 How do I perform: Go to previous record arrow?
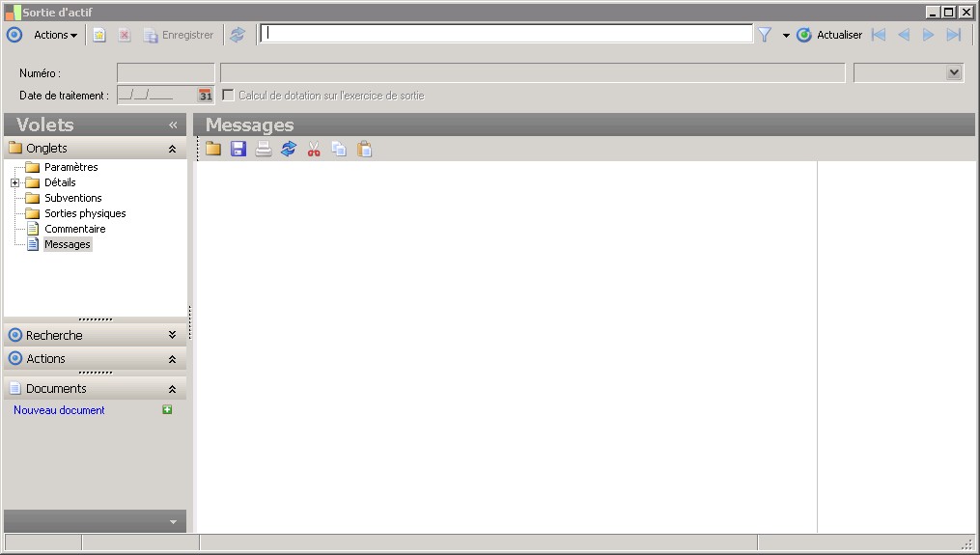pyautogui.click(x=904, y=35)
